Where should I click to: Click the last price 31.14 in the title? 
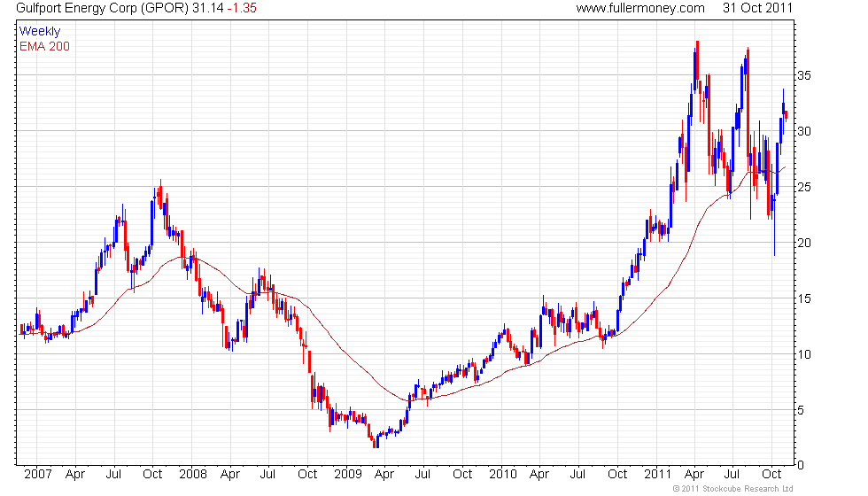(x=208, y=8)
